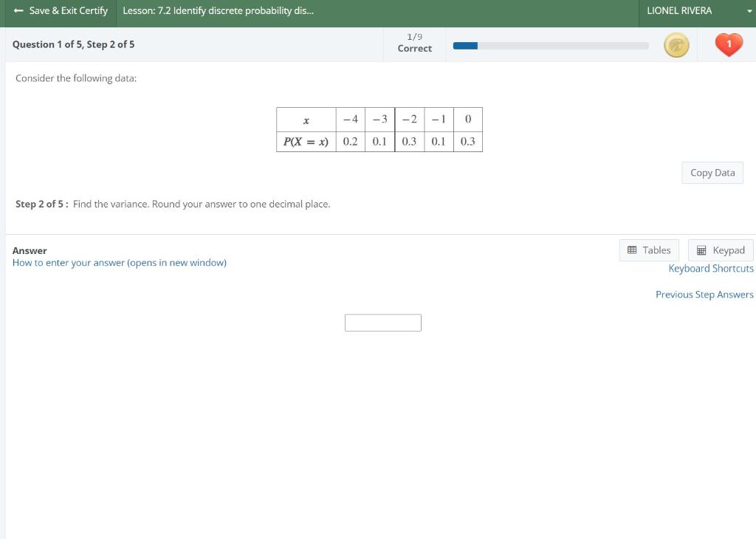Click the heart attempts-remaining icon
This screenshot has height=539, width=756.
point(728,44)
